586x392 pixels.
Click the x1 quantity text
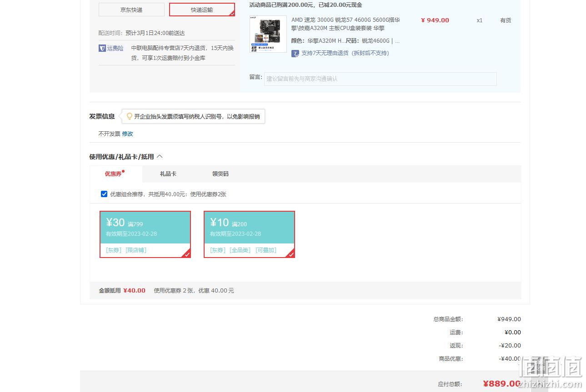coord(480,20)
